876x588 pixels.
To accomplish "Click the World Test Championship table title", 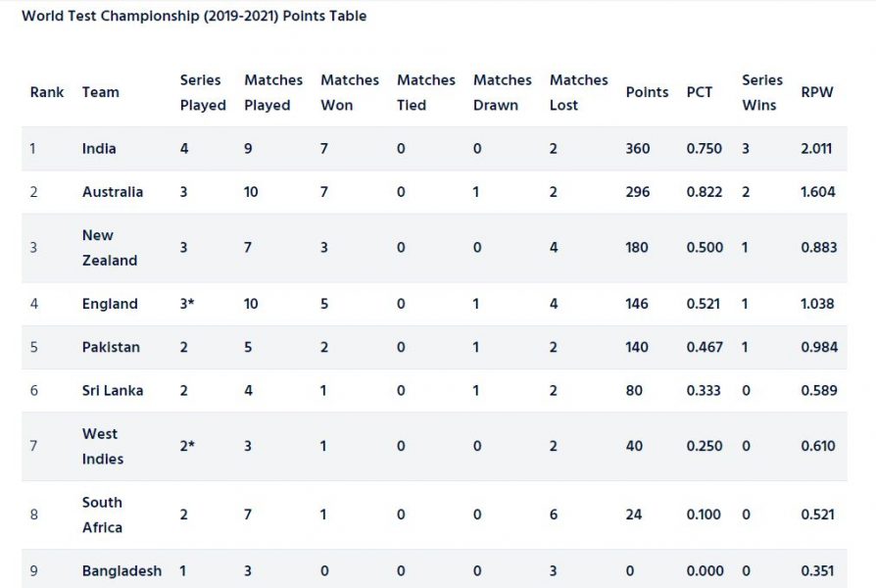I will click(194, 17).
